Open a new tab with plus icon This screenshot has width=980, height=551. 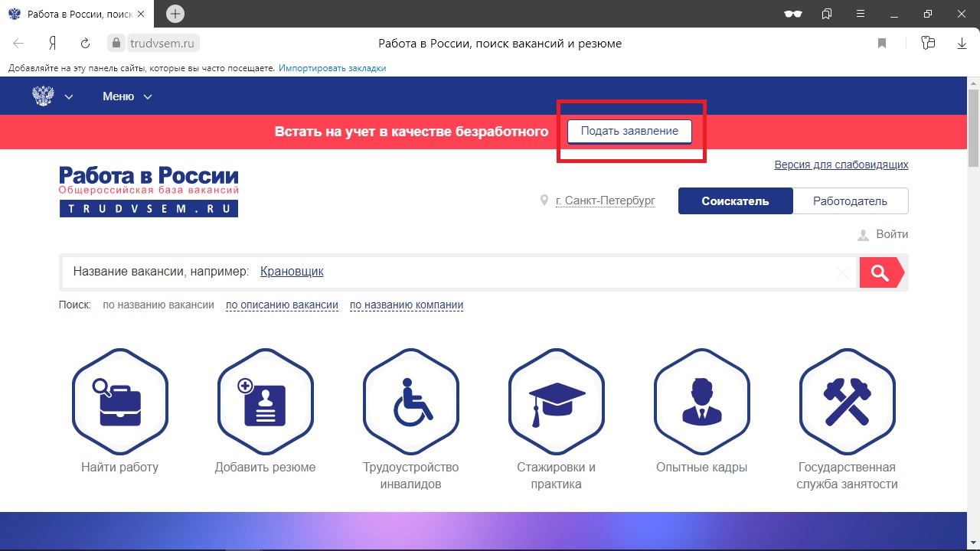pos(175,14)
